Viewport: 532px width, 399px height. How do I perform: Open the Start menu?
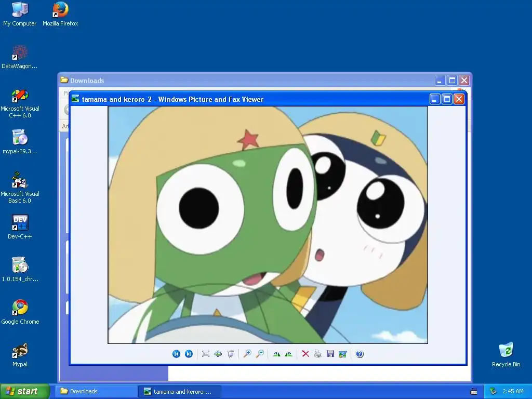(x=24, y=391)
